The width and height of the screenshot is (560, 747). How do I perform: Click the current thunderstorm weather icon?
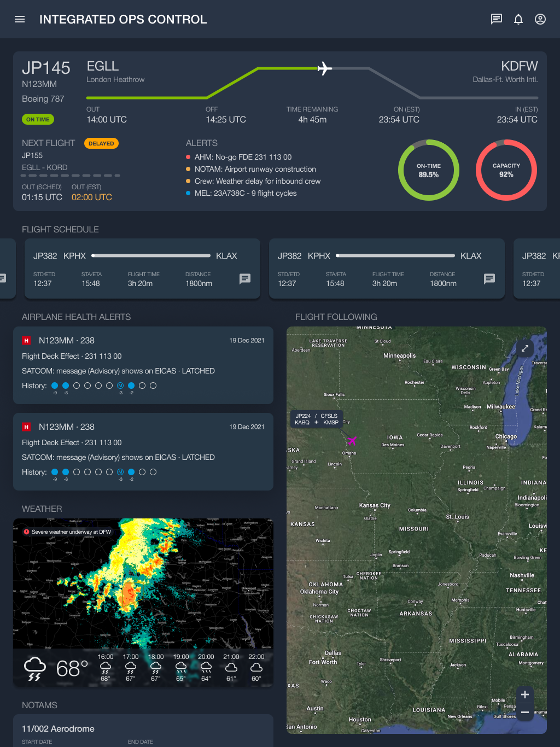pyautogui.click(x=34, y=668)
